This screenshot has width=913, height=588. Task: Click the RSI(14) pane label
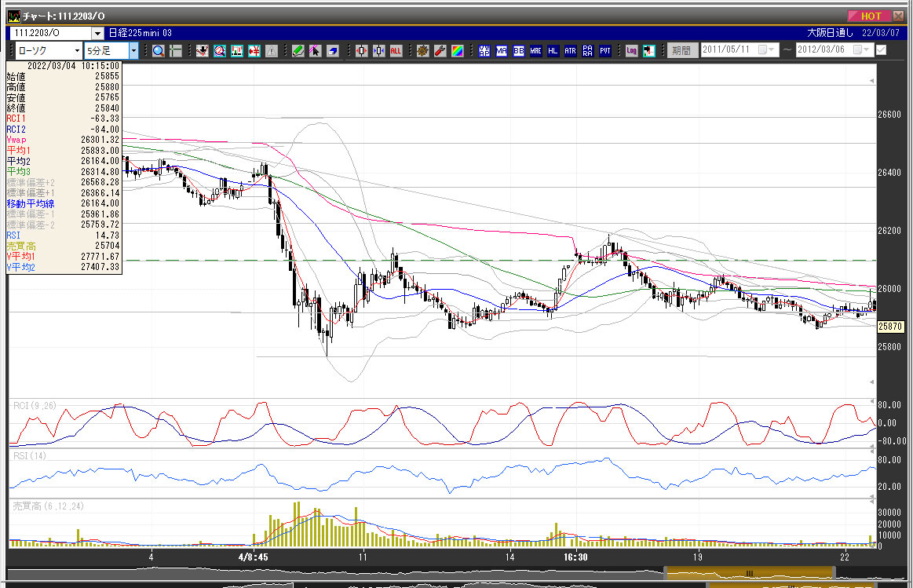point(30,456)
